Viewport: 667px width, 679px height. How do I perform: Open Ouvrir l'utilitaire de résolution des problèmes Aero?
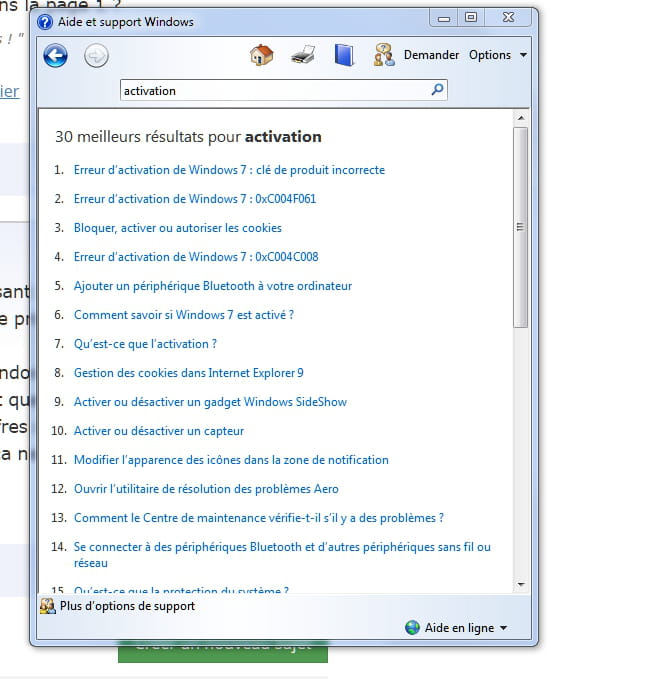[206, 489]
